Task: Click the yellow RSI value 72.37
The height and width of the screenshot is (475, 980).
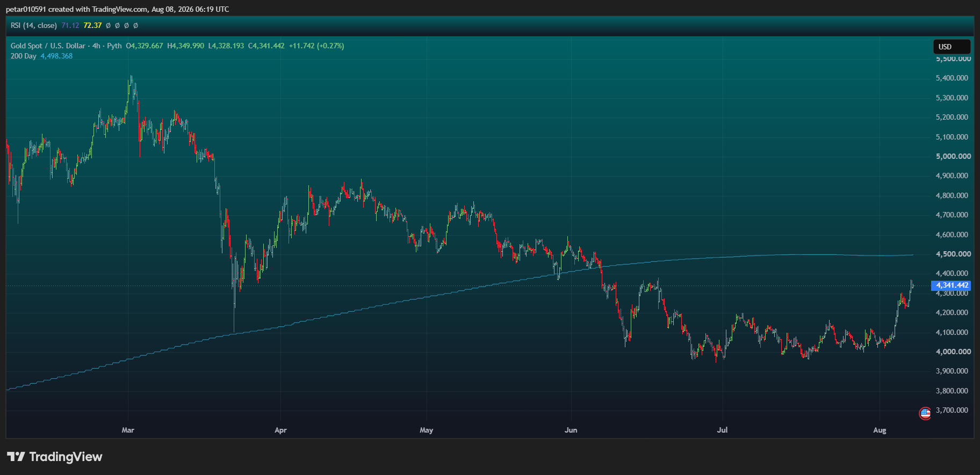Action: 92,25
